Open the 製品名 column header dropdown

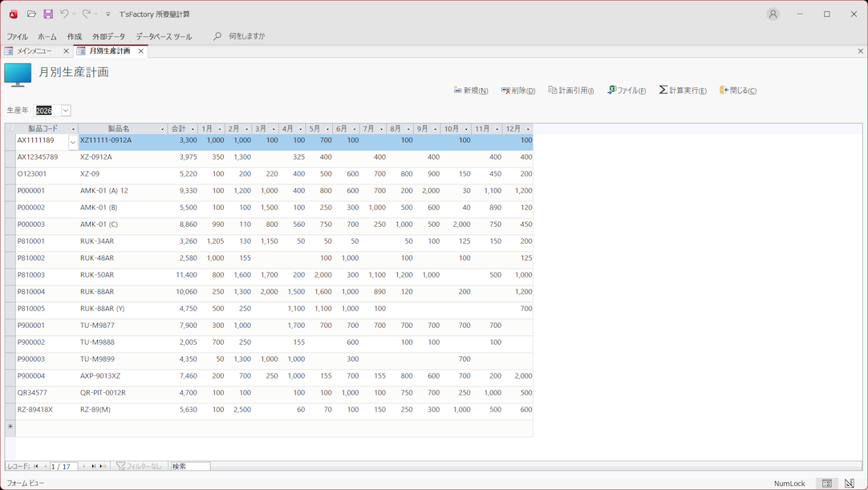tap(162, 129)
